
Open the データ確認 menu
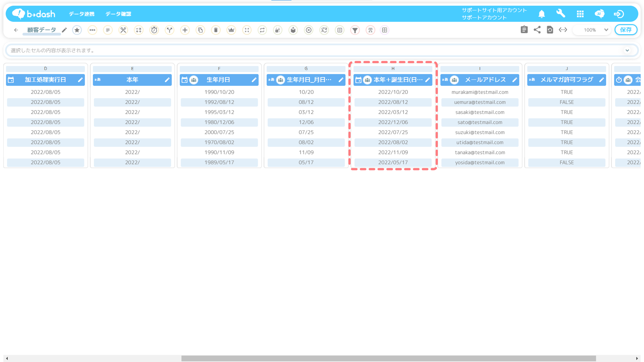118,14
